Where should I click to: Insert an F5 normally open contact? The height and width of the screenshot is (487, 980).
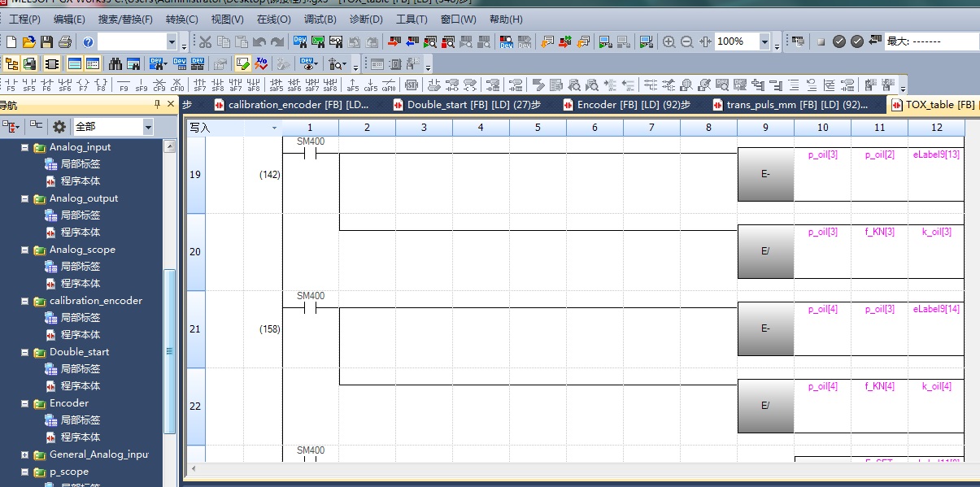point(11,85)
